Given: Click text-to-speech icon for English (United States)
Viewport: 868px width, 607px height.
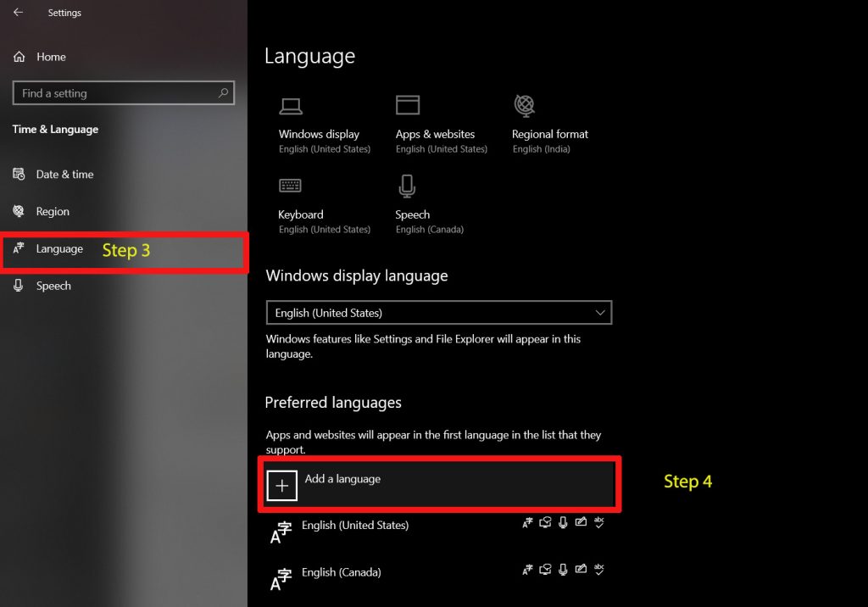Looking at the screenshot, I should coord(545,522).
